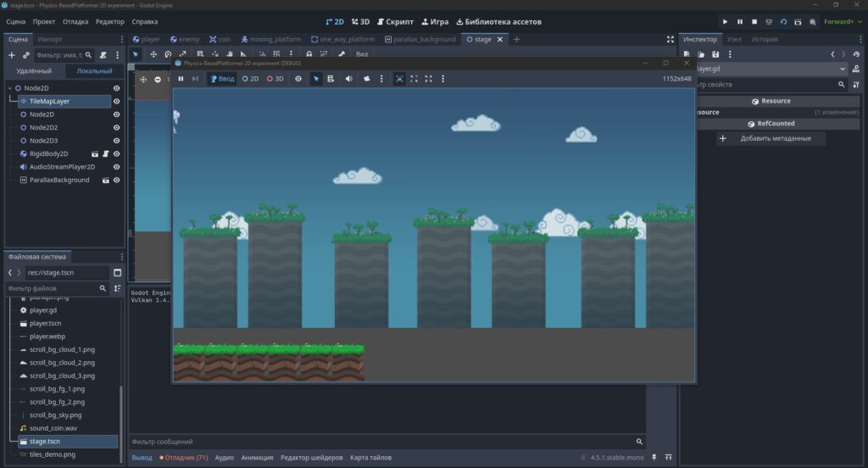Pause the running game with the embedded pause button
The image size is (868, 468).
pyautogui.click(x=181, y=79)
